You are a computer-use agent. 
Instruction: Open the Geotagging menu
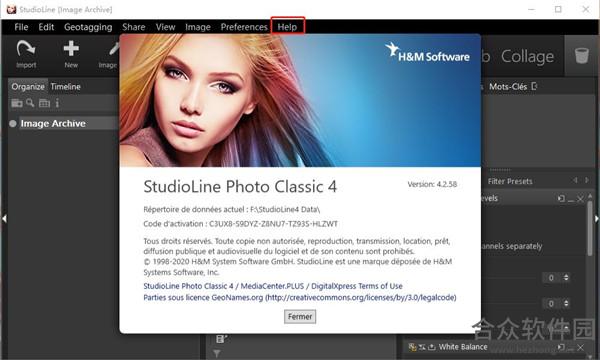tap(88, 27)
